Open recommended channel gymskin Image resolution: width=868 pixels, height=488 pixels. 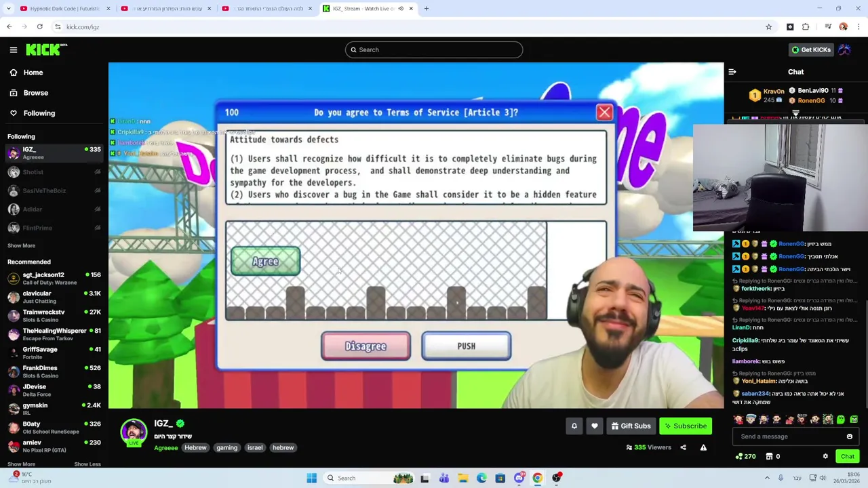[x=54, y=409]
